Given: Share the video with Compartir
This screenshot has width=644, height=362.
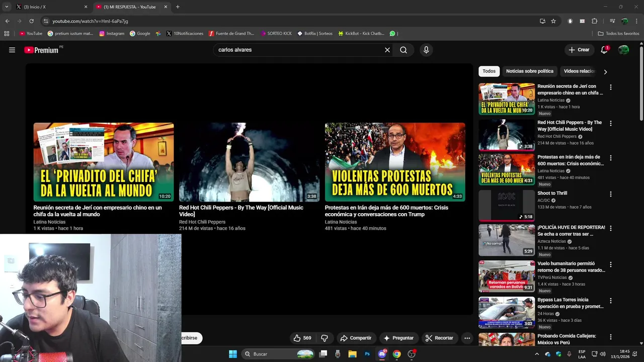Looking at the screenshot, I should (356, 338).
